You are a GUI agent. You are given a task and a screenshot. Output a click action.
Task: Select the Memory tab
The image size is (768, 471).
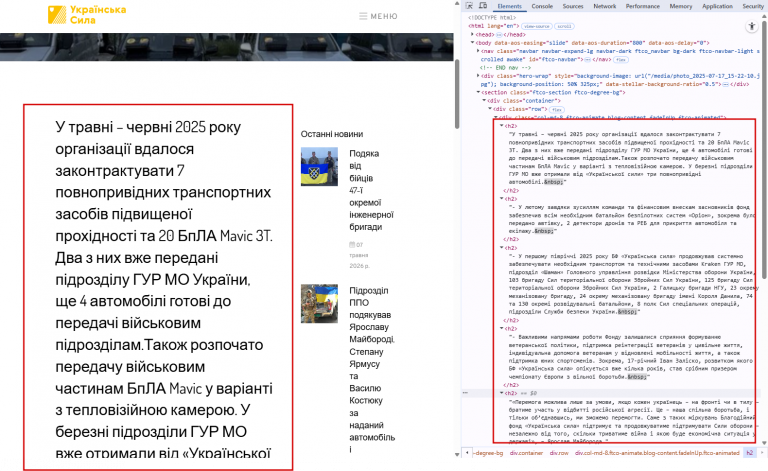(x=681, y=6)
